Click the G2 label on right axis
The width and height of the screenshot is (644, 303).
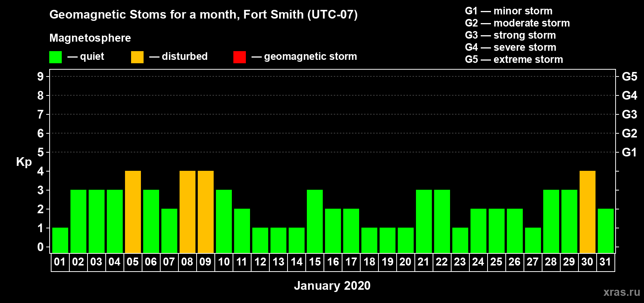click(630, 133)
